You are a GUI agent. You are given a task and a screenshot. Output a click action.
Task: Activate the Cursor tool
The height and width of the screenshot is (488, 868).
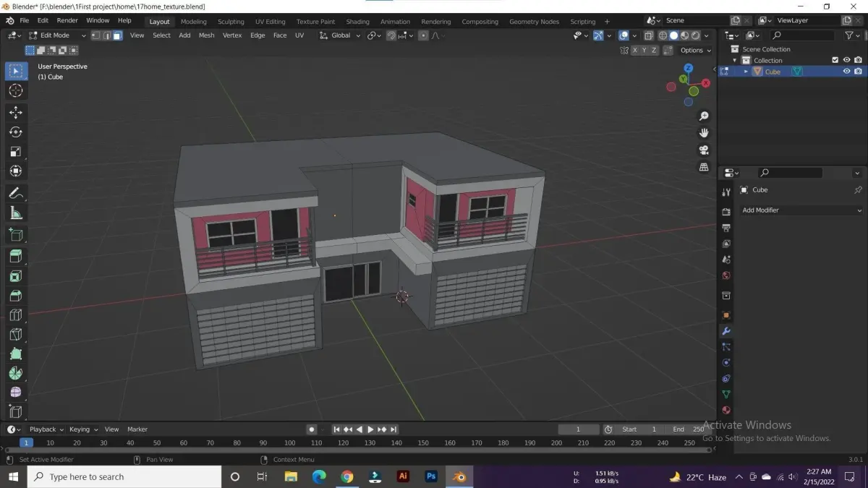coord(16,90)
